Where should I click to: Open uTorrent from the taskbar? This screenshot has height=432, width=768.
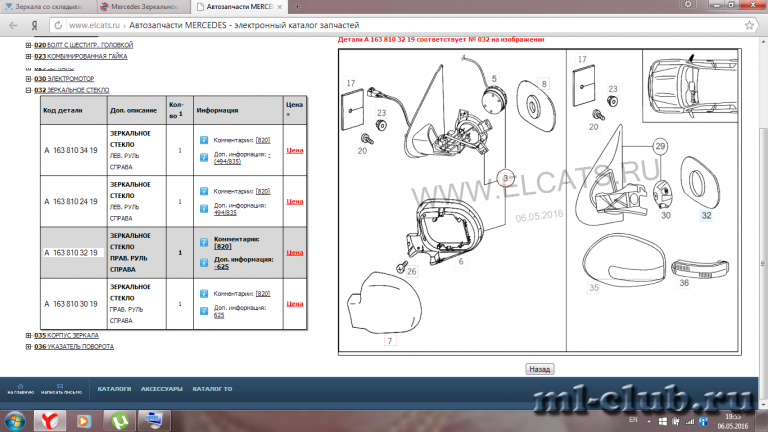click(x=120, y=421)
